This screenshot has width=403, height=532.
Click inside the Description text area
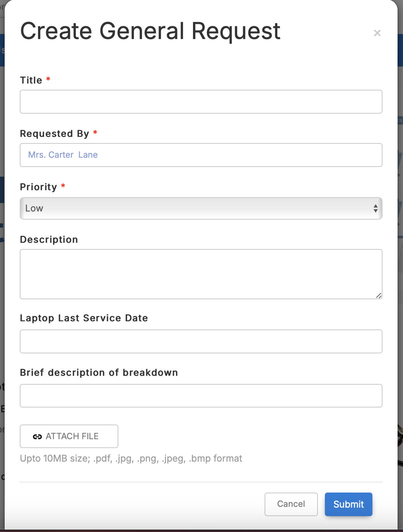coord(201,274)
